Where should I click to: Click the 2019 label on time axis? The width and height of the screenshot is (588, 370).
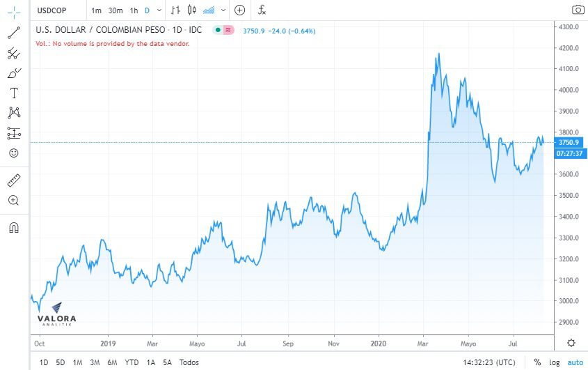(x=108, y=344)
